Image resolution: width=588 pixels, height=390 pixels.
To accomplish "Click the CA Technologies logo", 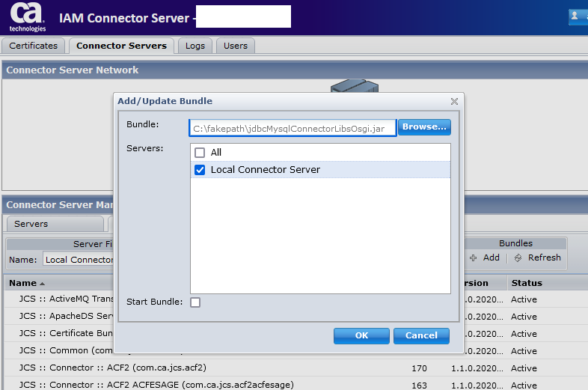I will click(x=28, y=17).
